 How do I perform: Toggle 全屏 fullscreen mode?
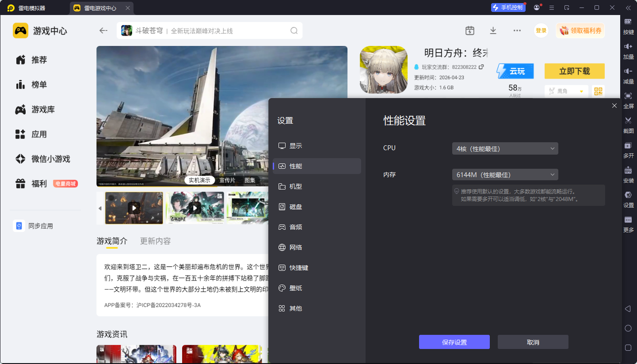[x=628, y=101]
